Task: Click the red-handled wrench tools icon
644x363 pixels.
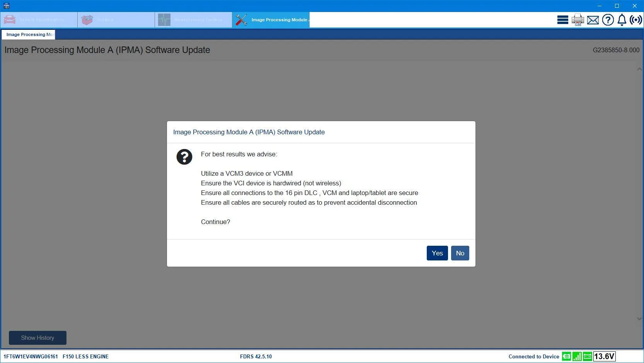Action: [241, 20]
